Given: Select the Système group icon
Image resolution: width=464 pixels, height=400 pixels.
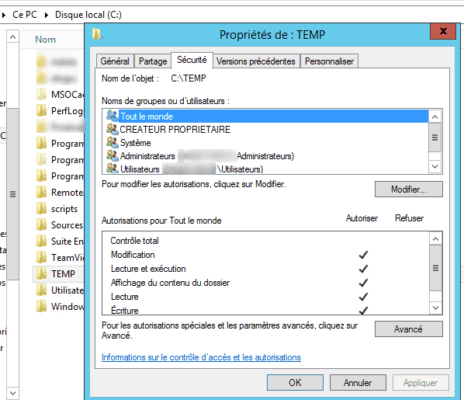Looking at the screenshot, I should (x=112, y=142).
